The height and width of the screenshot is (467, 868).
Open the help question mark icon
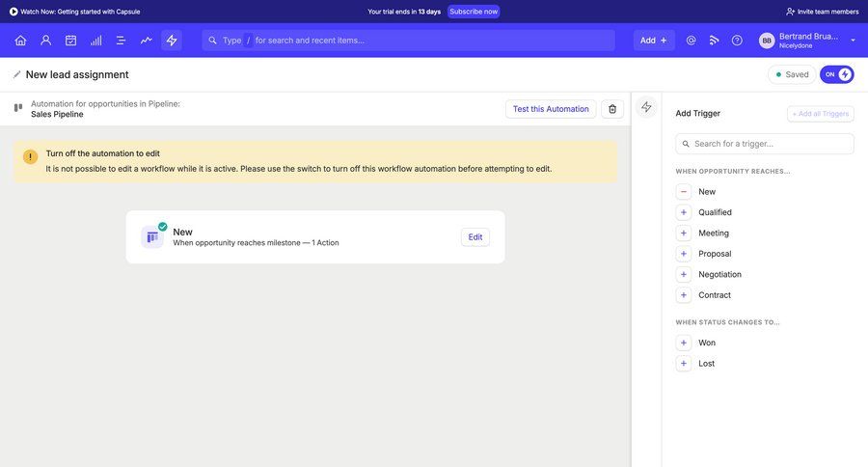click(737, 41)
